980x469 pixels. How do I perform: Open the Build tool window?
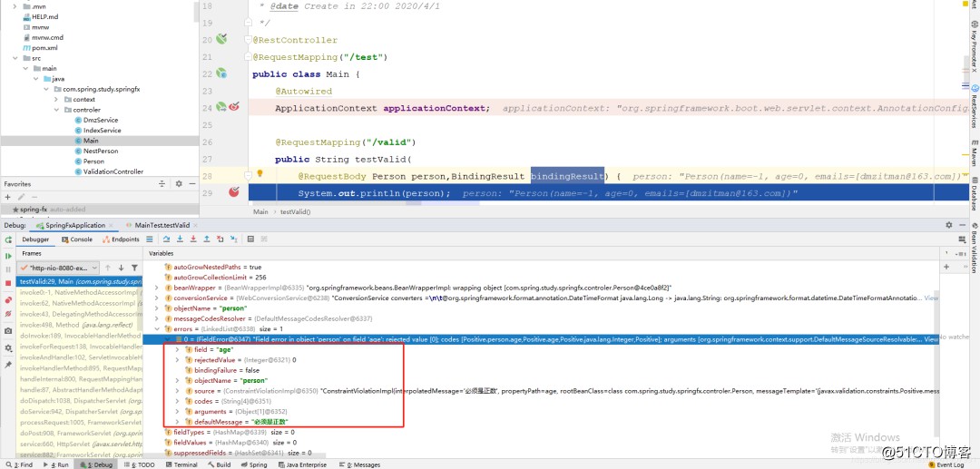(219, 464)
